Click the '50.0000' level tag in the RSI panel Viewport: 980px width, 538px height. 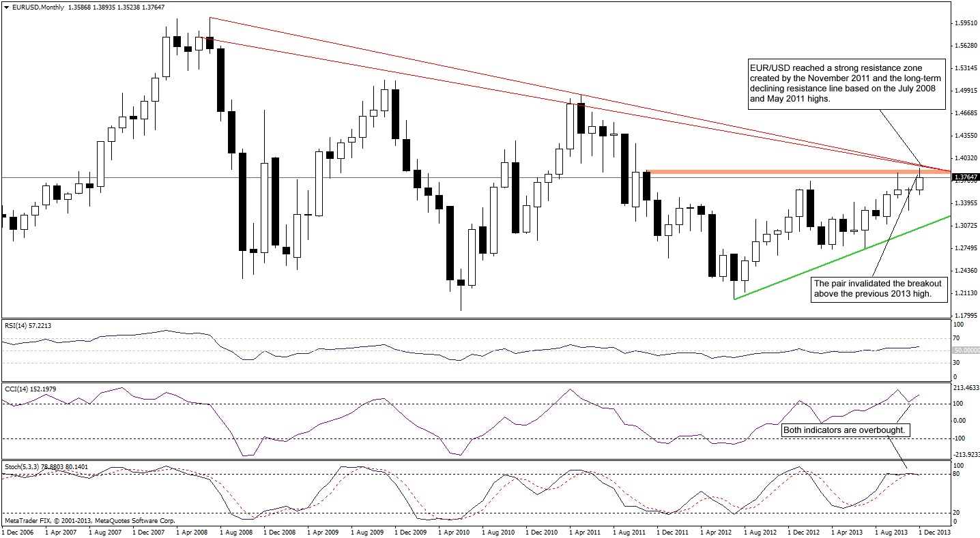965,350
